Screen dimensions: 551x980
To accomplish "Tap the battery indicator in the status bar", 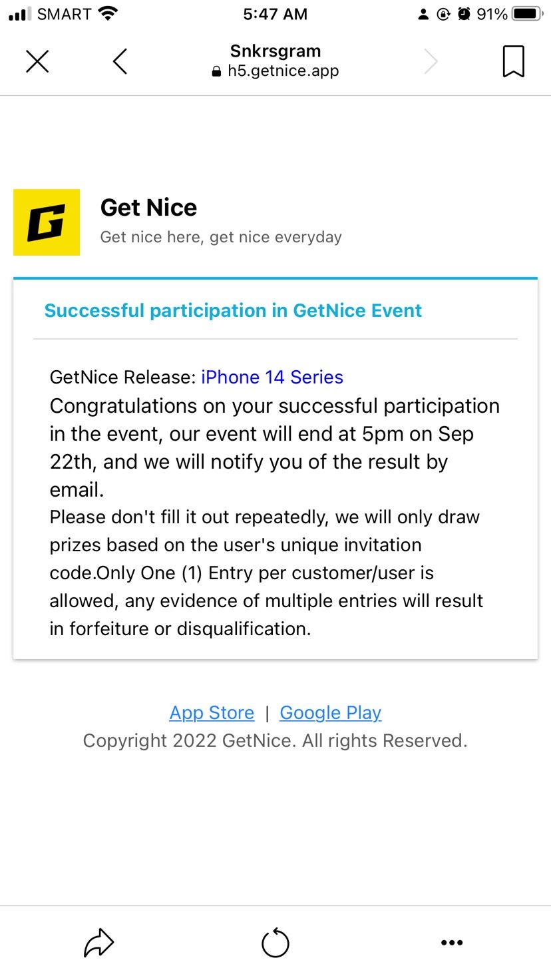I will [528, 14].
